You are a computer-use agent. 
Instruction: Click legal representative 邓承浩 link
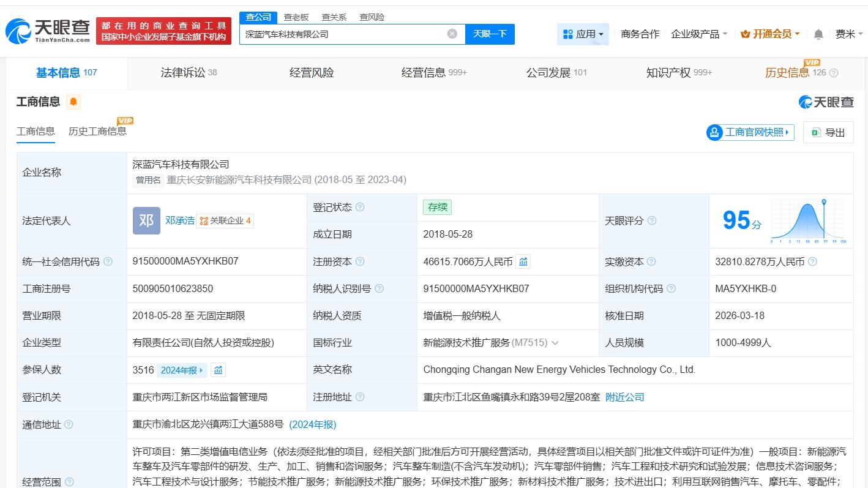click(180, 220)
